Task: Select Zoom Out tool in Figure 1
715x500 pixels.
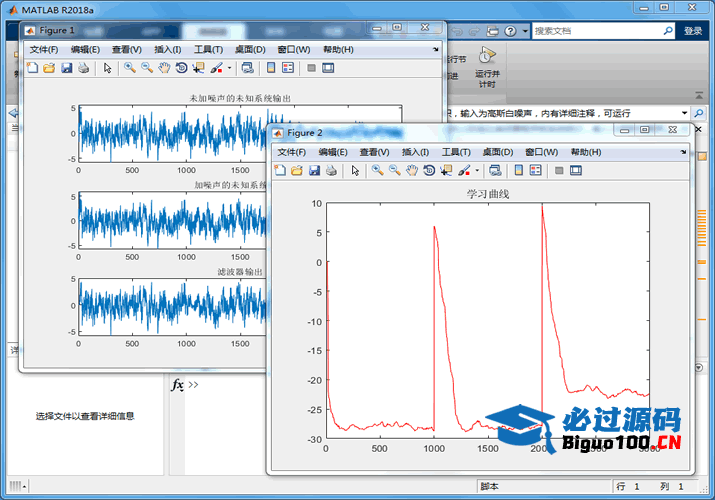Action: (x=147, y=68)
